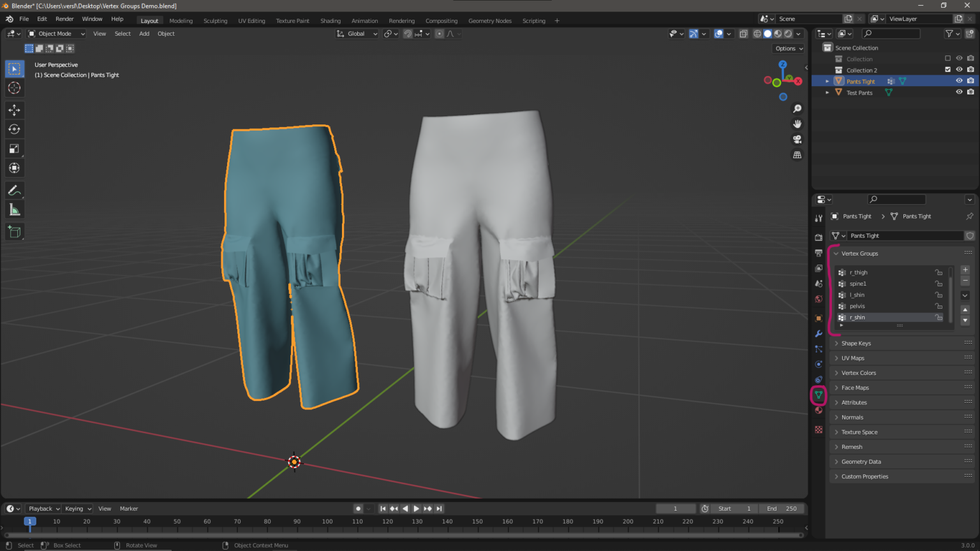Viewport: 980px width, 551px height.
Task: Expand the UV Maps panel
Action: click(902, 358)
